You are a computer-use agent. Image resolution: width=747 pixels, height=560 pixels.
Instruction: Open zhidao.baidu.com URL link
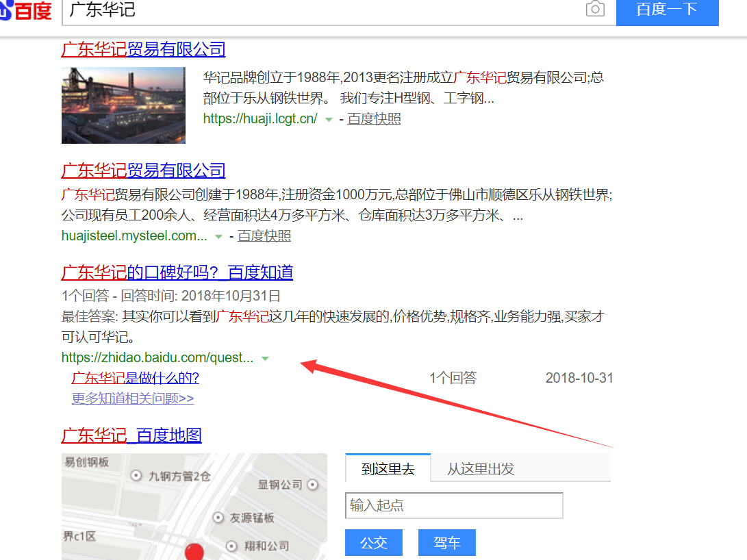pos(157,357)
